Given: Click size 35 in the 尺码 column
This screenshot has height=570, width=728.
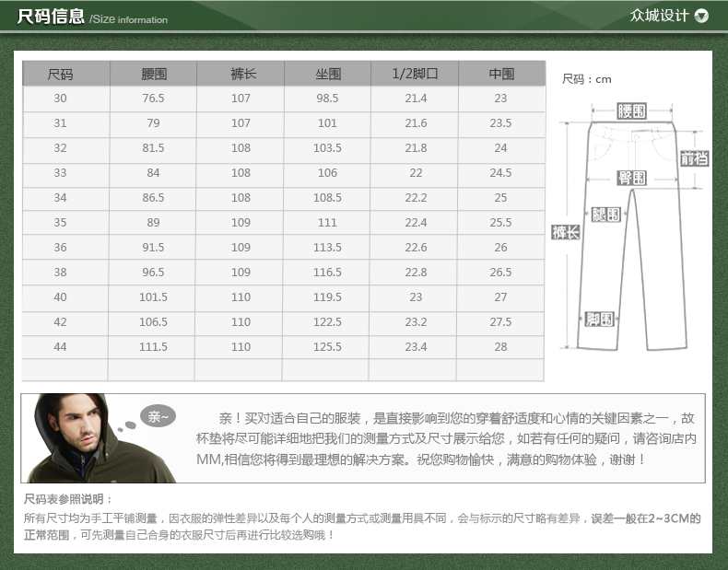Looking at the screenshot, I should (60, 223).
